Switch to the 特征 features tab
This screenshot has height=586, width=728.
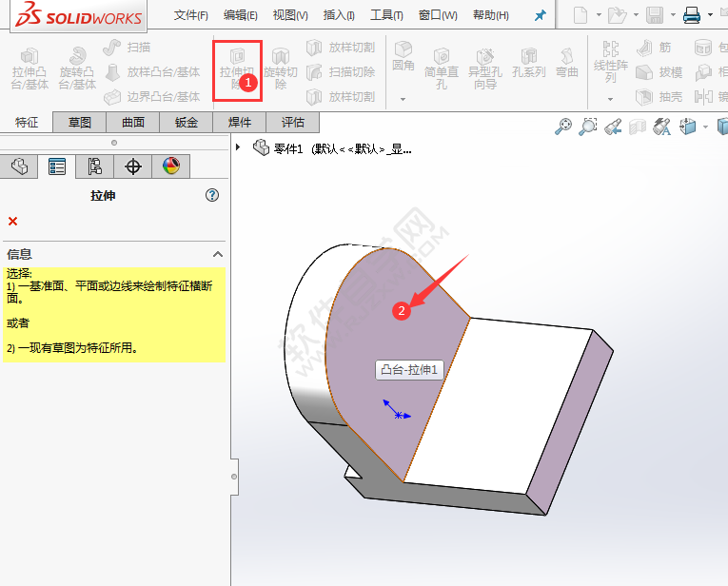pyautogui.click(x=27, y=123)
